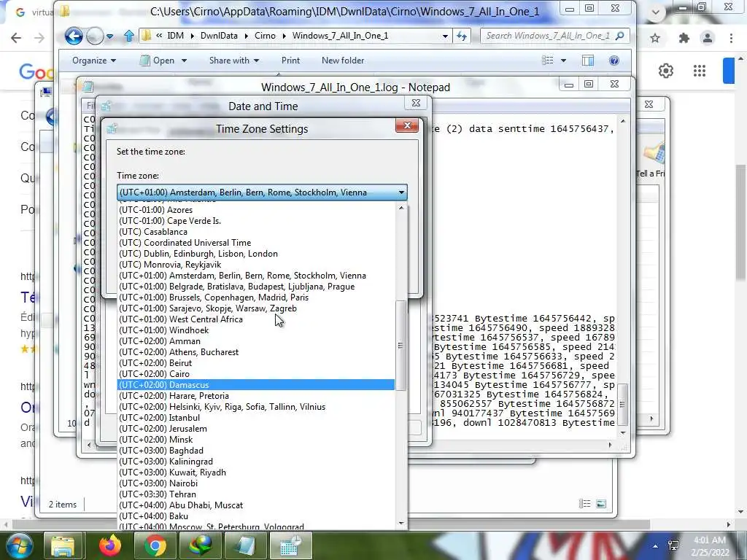Image resolution: width=747 pixels, height=560 pixels.
Task: Select the IDM segment in the address path
Action: coord(175,36)
